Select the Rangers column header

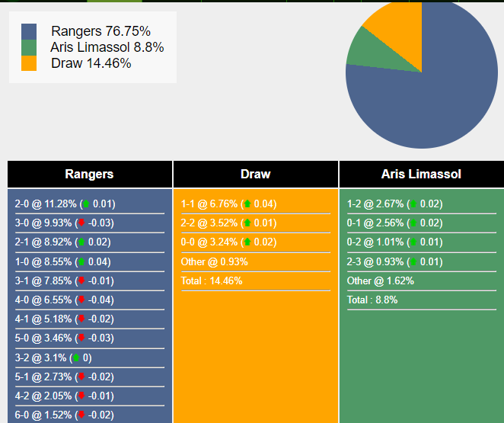89,174
